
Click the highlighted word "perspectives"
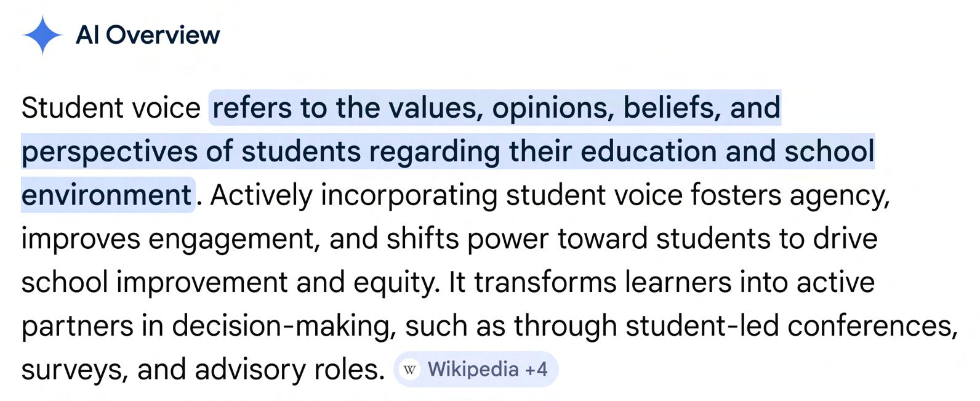click(x=110, y=152)
